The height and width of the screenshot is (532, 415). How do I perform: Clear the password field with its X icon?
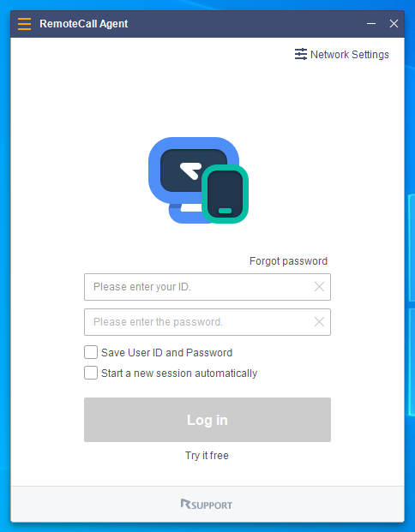click(319, 321)
